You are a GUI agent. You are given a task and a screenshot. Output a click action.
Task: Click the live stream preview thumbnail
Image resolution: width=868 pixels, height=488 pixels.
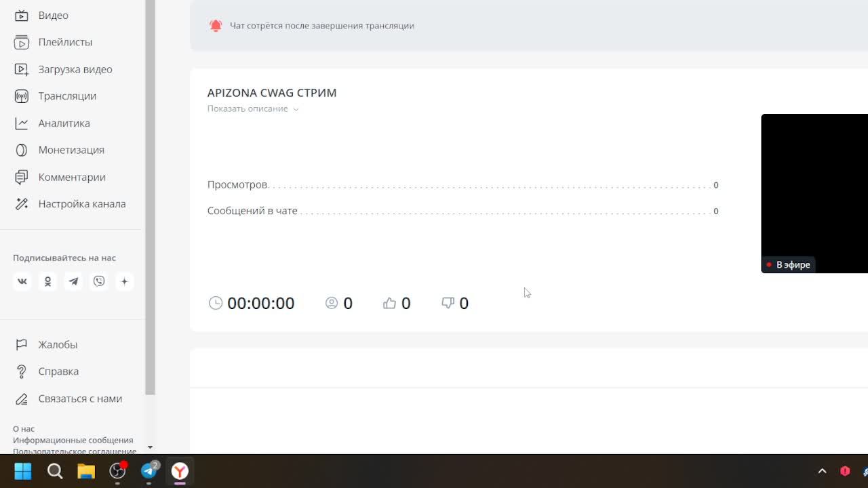point(814,193)
